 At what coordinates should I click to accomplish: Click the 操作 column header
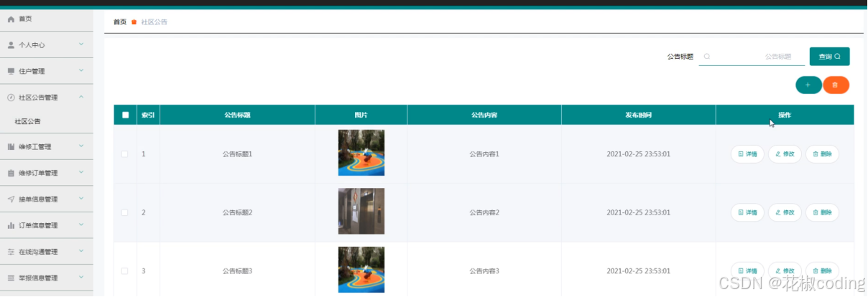(x=785, y=115)
